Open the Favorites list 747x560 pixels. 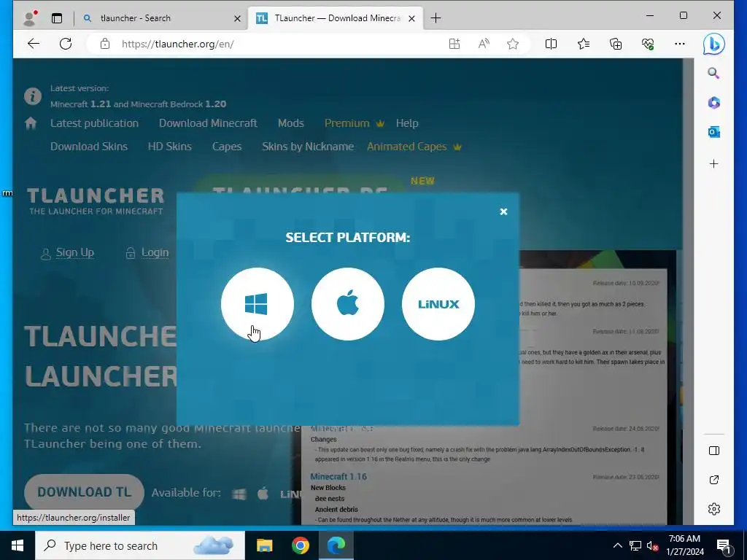click(584, 44)
